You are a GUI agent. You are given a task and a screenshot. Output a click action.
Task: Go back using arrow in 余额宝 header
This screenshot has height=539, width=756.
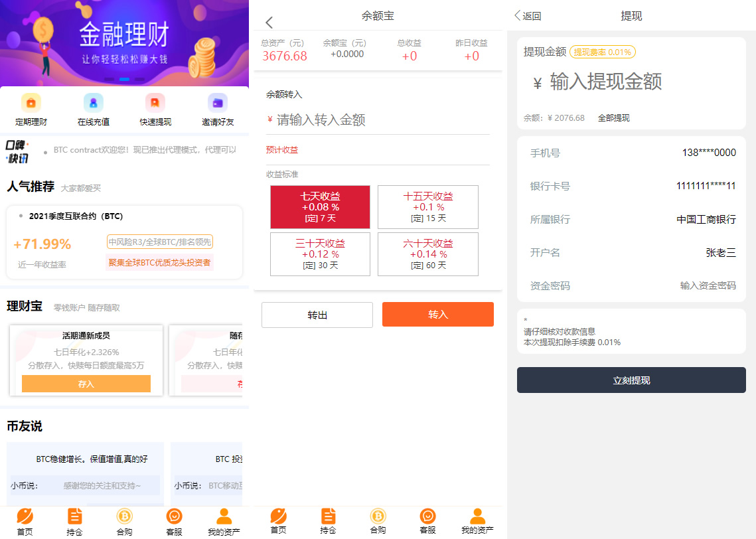point(269,23)
